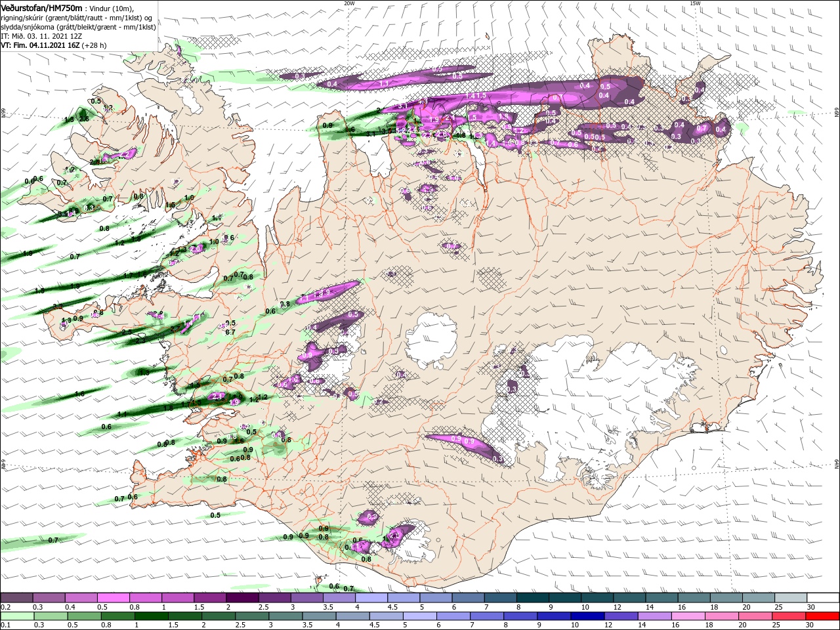Click the Veðurstofan/HM750m title text
This screenshot has width=840, height=630.
pos(41,7)
